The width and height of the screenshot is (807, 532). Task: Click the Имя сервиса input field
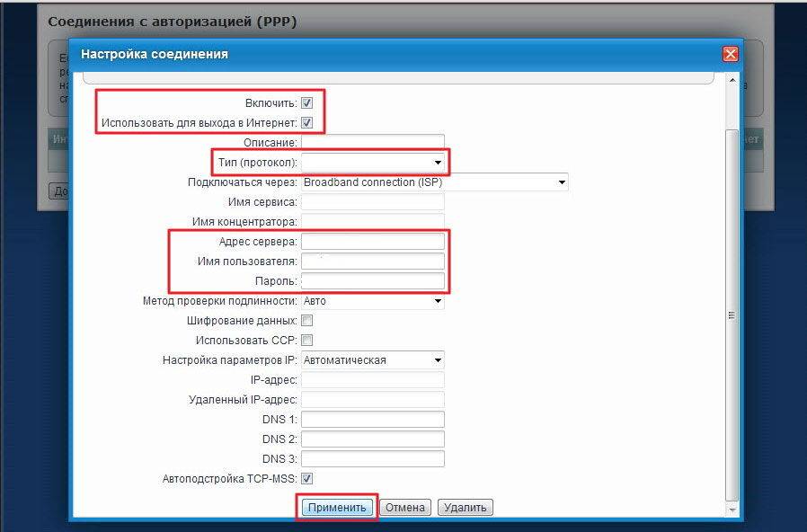click(373, 202)
